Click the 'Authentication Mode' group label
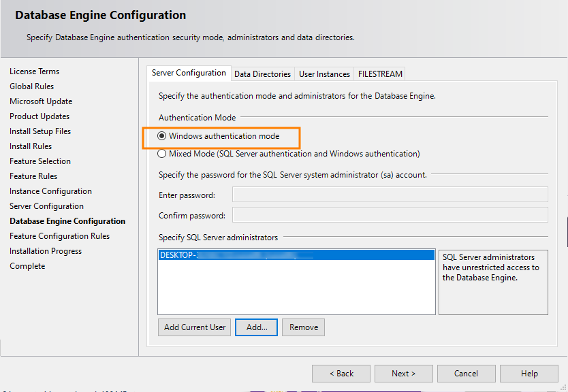The image size is (568, 392). tap(197, 118)
